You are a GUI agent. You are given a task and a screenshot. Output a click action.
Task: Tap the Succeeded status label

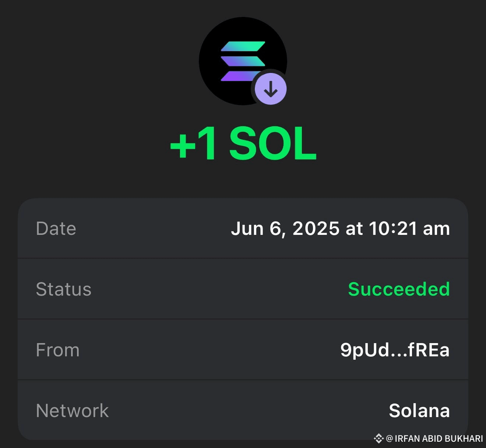(399, 289)
